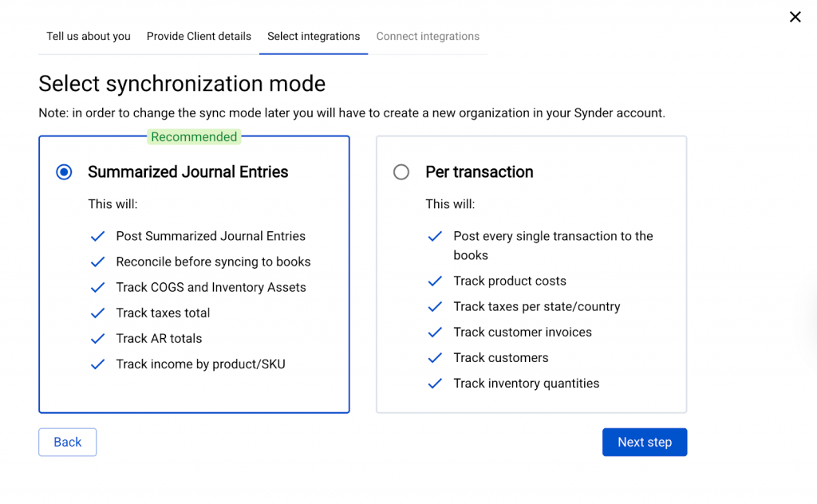Screen dimensions: 817x504
Task: Click the Per transaction card heading
Action: pyautogui.click(x=479, y=172)
